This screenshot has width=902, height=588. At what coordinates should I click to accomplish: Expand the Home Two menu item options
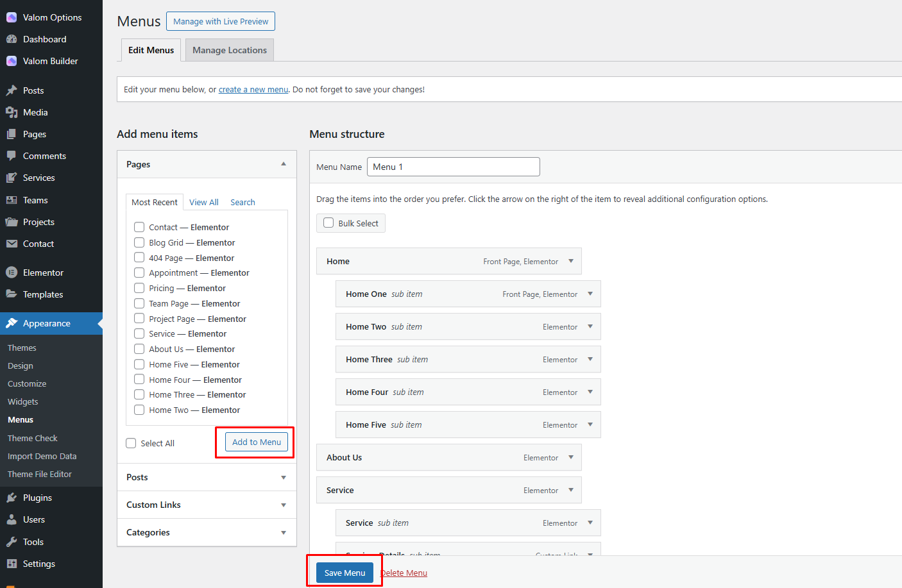tap(590, 326)
